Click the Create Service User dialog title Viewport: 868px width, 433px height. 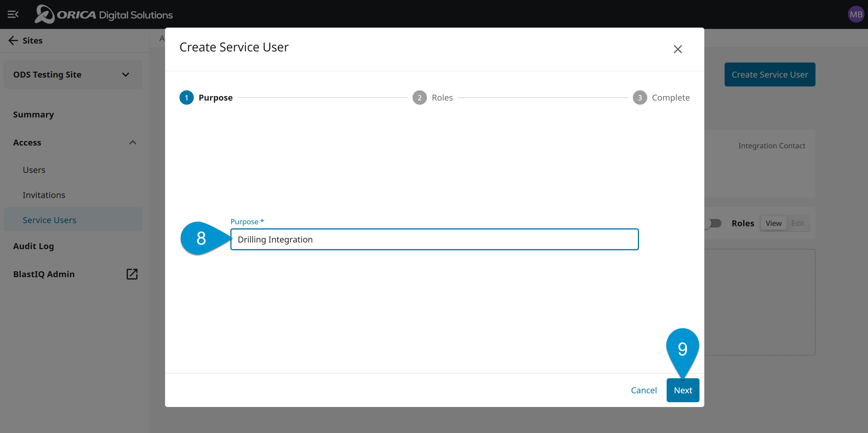pos(234,47)
